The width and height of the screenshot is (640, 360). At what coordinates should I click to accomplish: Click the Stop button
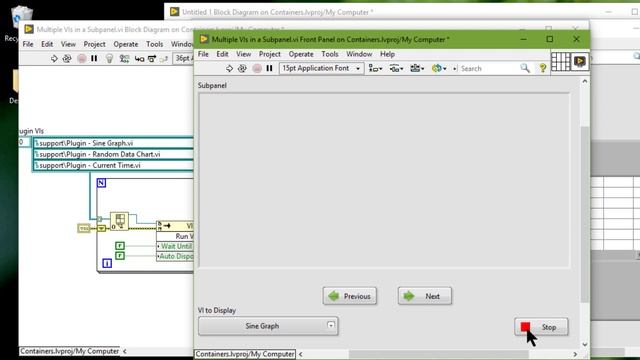(541, 327)
